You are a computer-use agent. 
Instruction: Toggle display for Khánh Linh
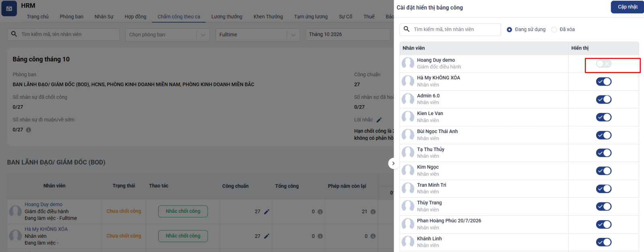point(604,242)
